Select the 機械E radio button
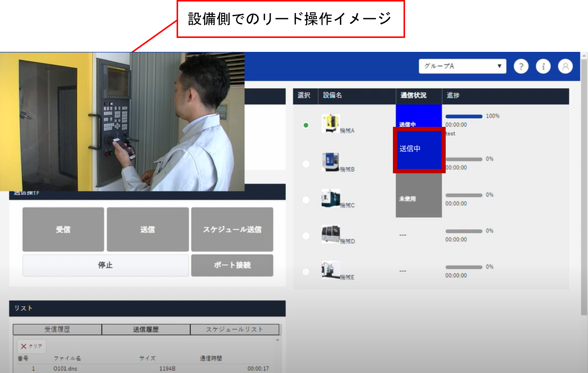Viewport: 588px width, 373px height. (x=306, y=272)
